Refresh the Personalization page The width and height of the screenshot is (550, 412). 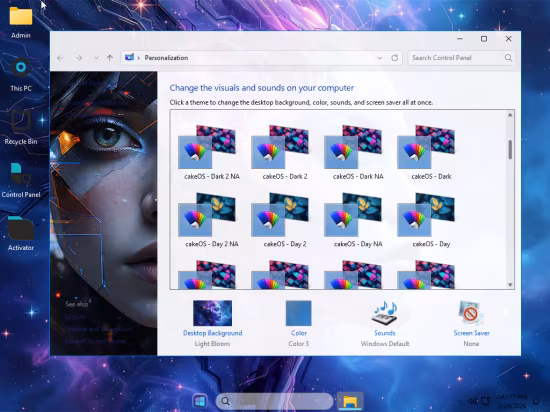(x=395, y=58)
